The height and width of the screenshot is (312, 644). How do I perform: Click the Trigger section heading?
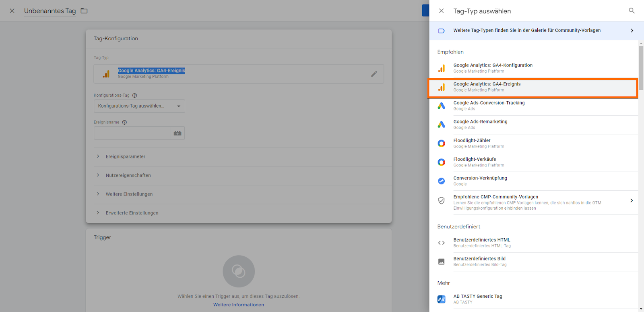102,237
